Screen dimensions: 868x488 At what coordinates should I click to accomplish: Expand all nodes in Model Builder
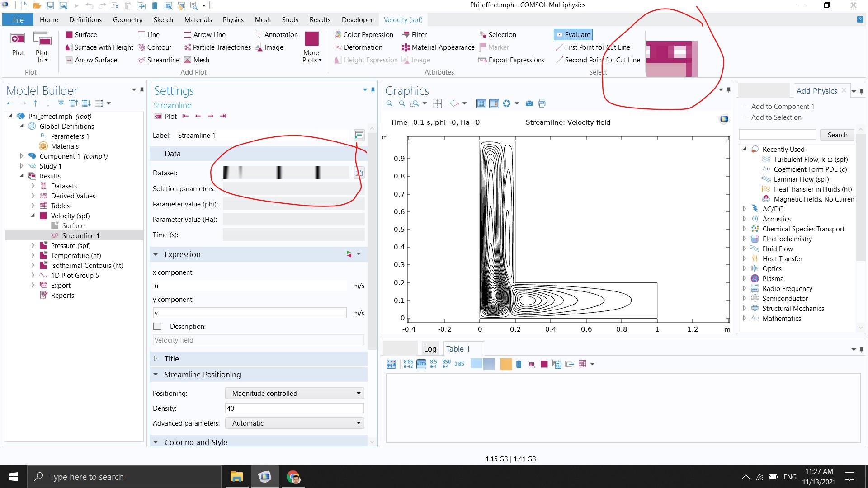coord(86,103)
